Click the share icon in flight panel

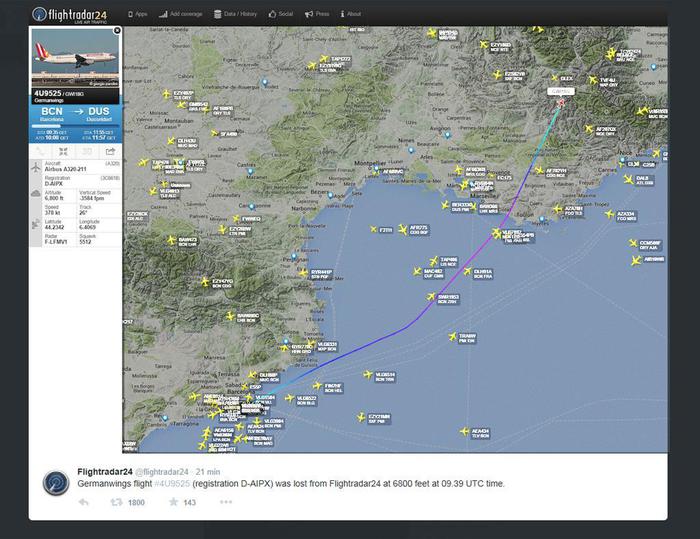click(x=110, y=151)
